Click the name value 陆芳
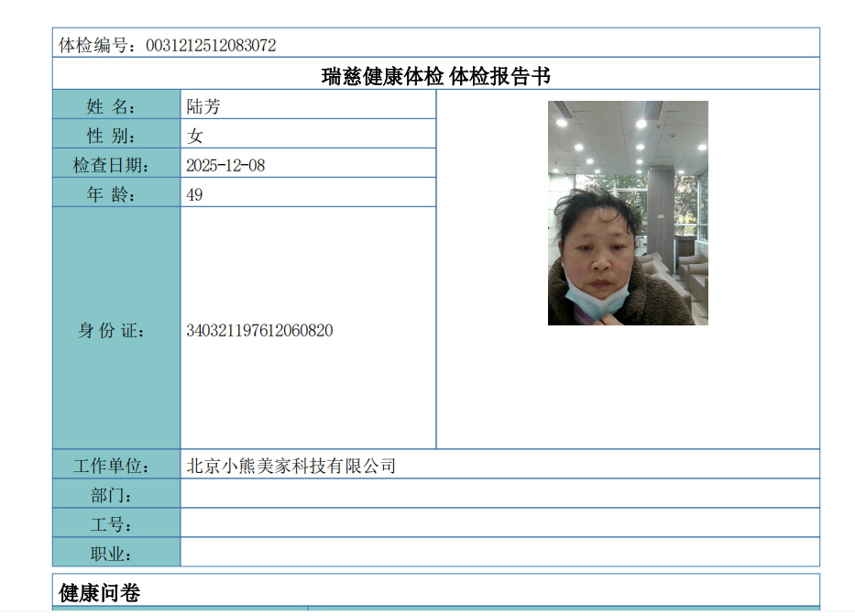 click(203, 106)
